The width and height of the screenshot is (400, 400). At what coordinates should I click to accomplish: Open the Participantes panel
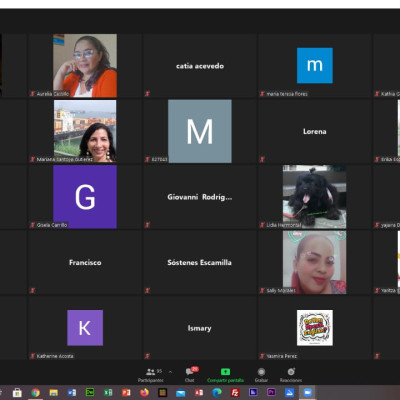151,375
